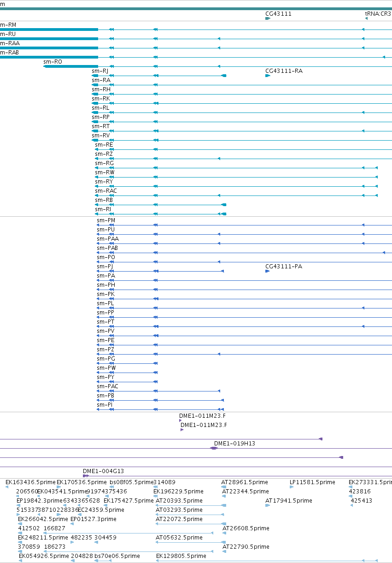This screenshot has width=392, height=563.
Task: Click the sm-PJ protein label
Action: coord(105,267)
